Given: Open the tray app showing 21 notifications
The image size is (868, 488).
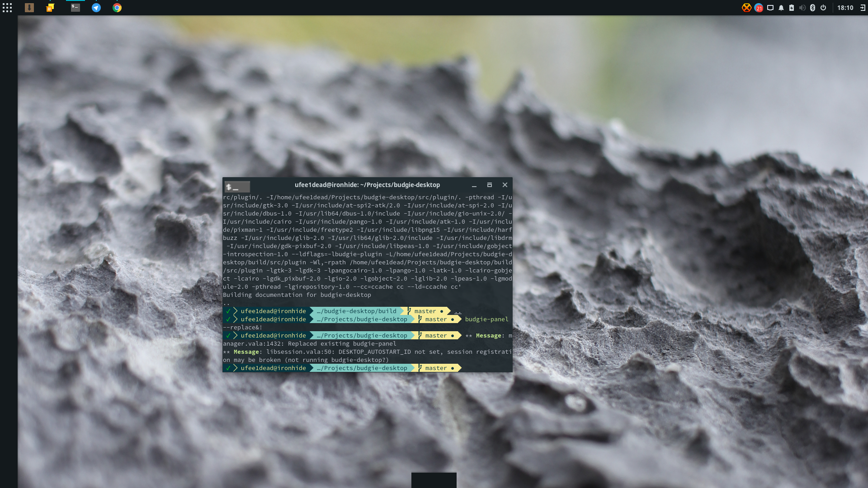Looking at the screenshot, I should coord(759,8).
